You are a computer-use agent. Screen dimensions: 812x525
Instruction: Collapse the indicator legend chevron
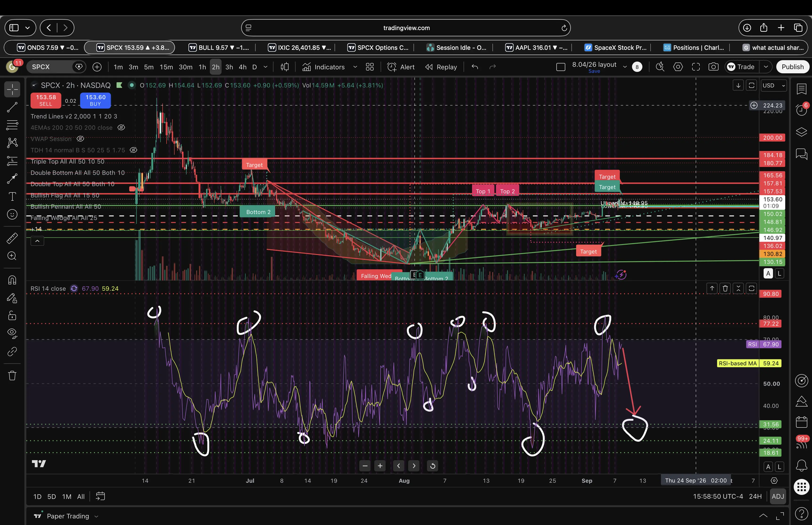38,241
